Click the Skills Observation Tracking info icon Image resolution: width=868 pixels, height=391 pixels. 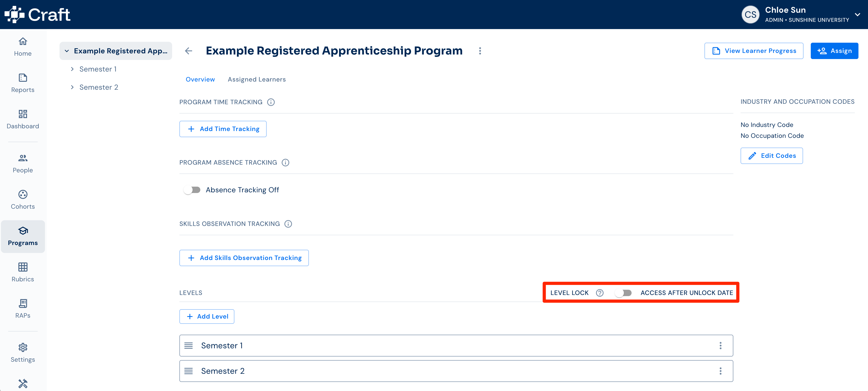(288, 224)
